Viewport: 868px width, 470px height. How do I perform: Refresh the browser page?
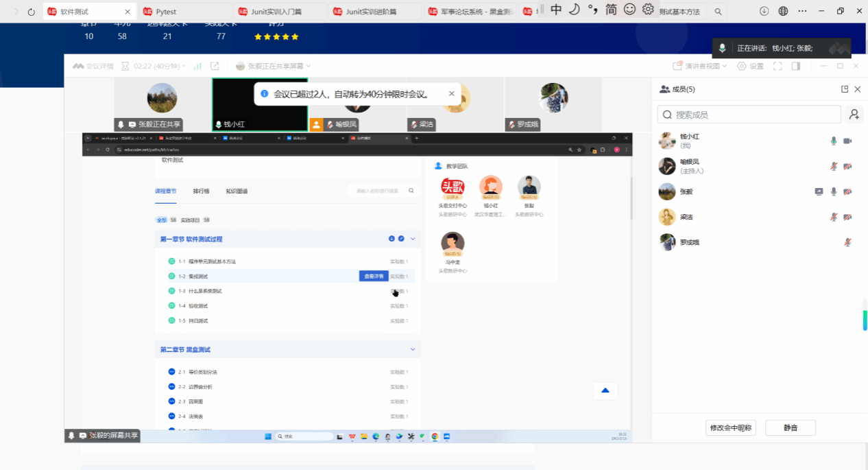(x=31, y=12)
